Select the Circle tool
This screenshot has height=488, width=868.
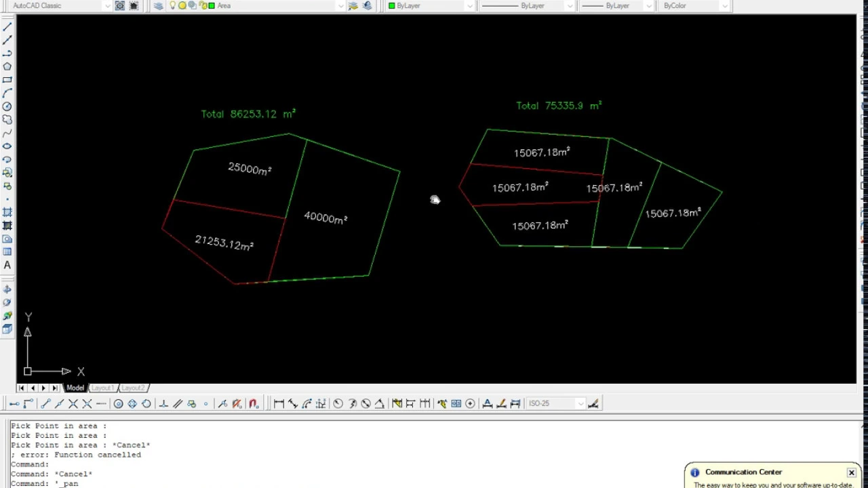pos(7,106)
